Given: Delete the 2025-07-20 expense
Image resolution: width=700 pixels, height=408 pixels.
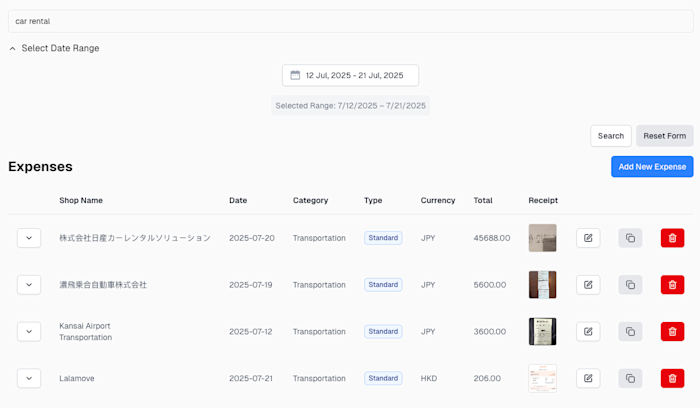Looking at the screenshot, I should 672,238.
